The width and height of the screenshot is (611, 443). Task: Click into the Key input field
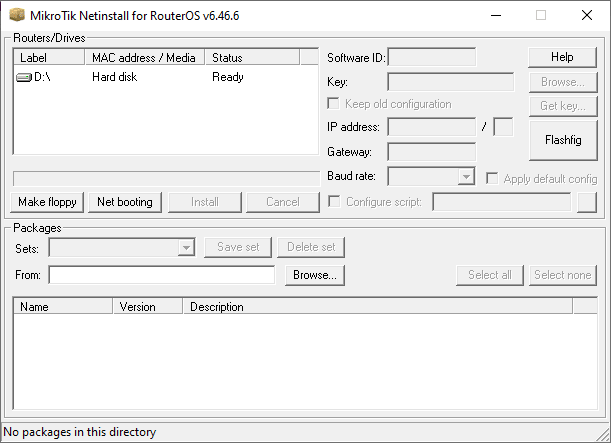click(x=450, y=82)
